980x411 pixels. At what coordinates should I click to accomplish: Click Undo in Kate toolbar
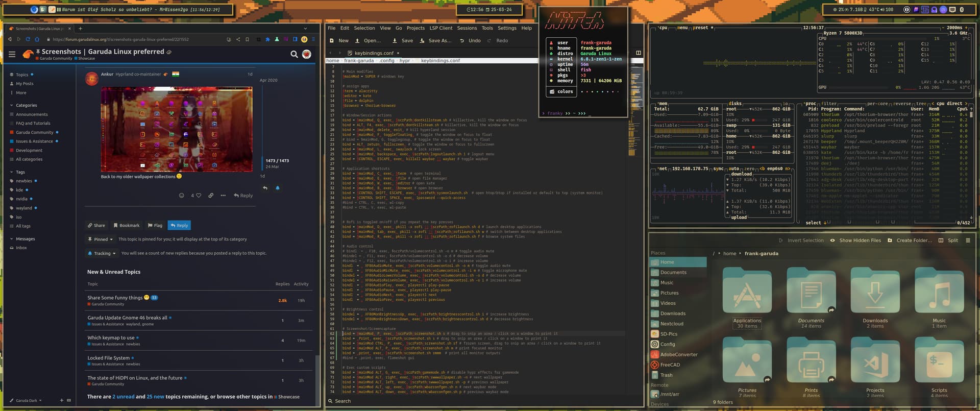coord(470,41)
